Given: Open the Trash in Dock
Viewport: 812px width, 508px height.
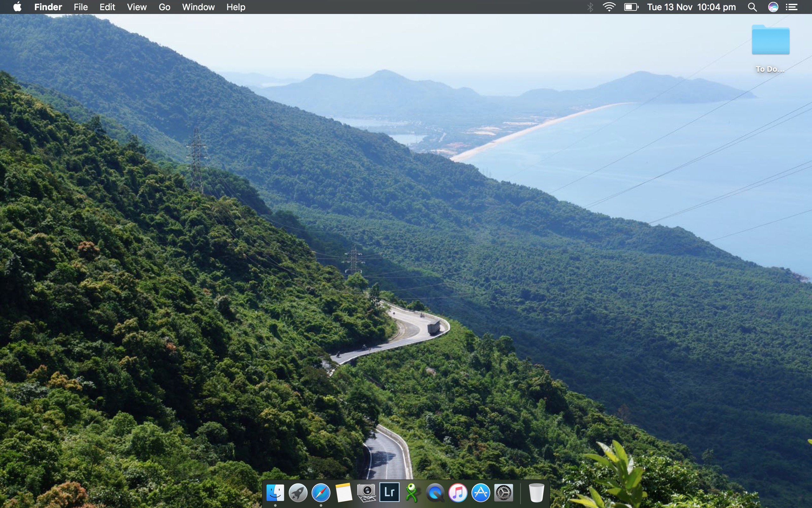Looking at the screenshot, I should (536, 493).
